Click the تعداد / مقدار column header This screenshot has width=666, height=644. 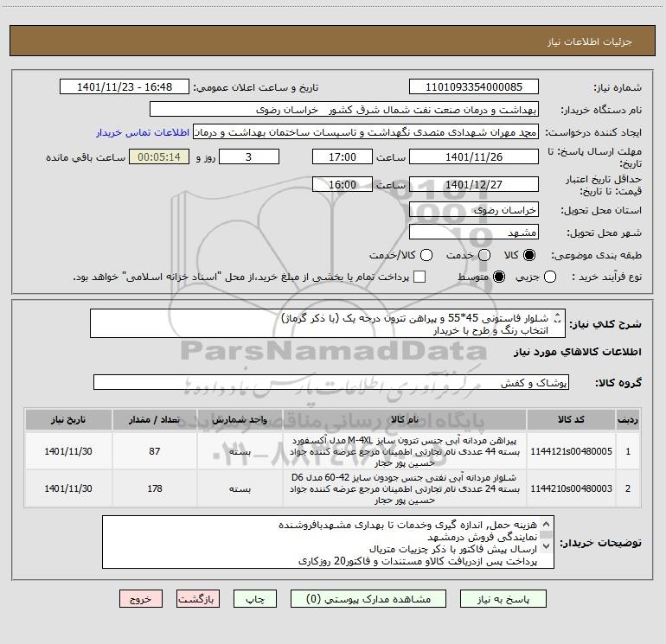[x=155, y=419]
